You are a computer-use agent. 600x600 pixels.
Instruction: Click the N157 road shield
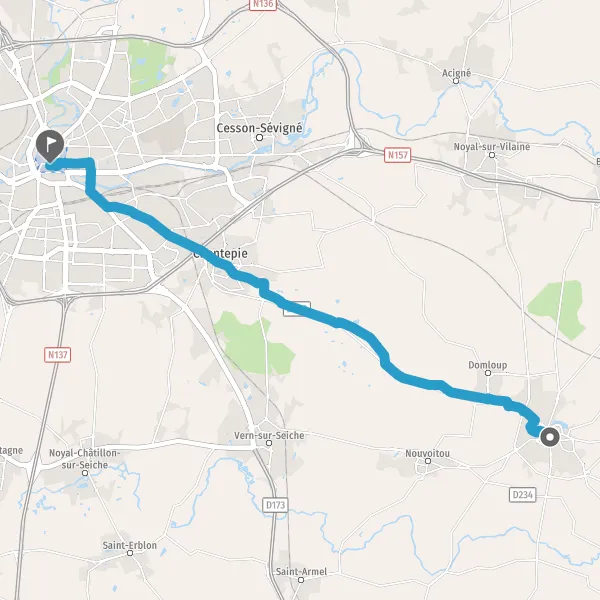tap(398, 155)
